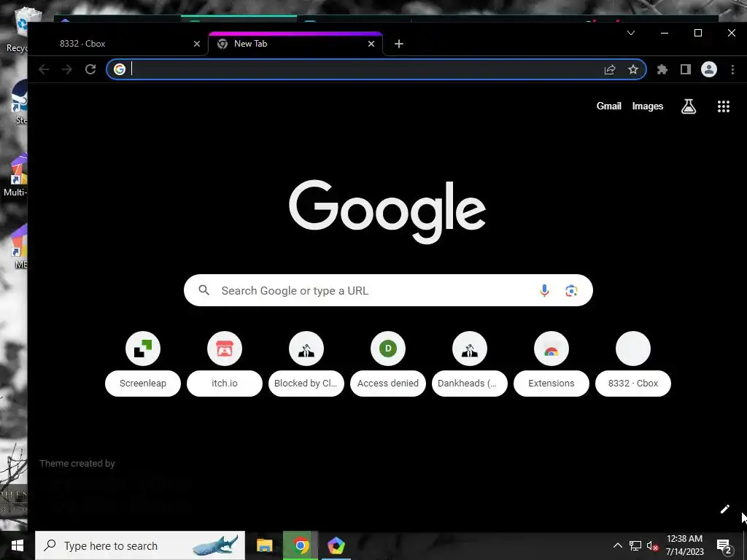The height and width of the screenshot is (560, 747).
Task: Open the network status tray icon
Action: [x=635, y=545]
